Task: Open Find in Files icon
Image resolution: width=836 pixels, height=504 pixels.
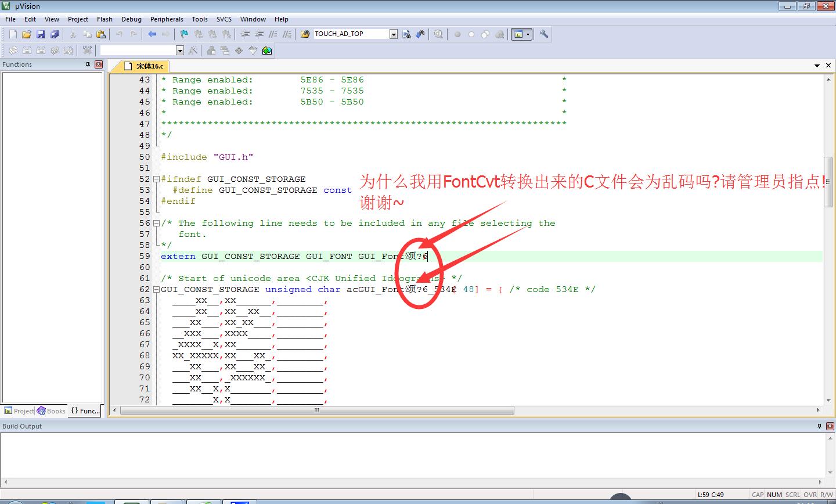Action: [x=305, y=34]
